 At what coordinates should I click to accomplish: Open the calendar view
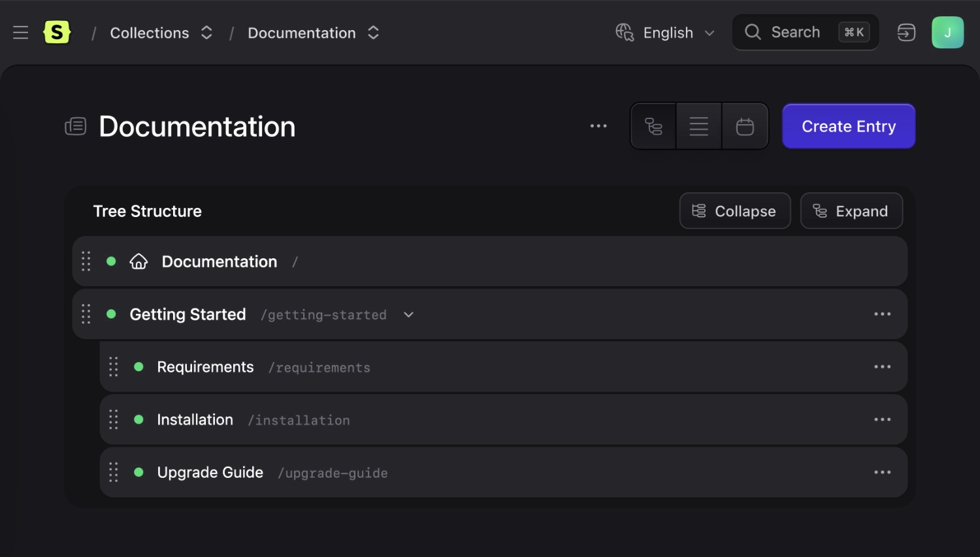tap(745, 126)
